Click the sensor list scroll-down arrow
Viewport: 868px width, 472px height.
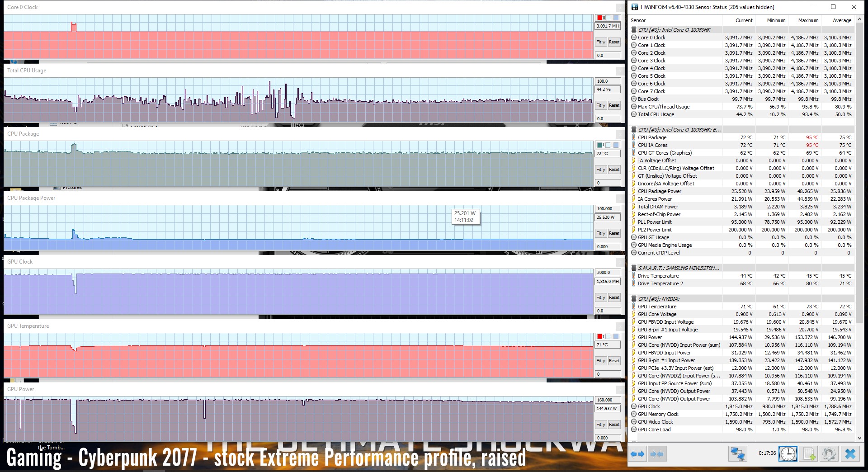point(859,437)
